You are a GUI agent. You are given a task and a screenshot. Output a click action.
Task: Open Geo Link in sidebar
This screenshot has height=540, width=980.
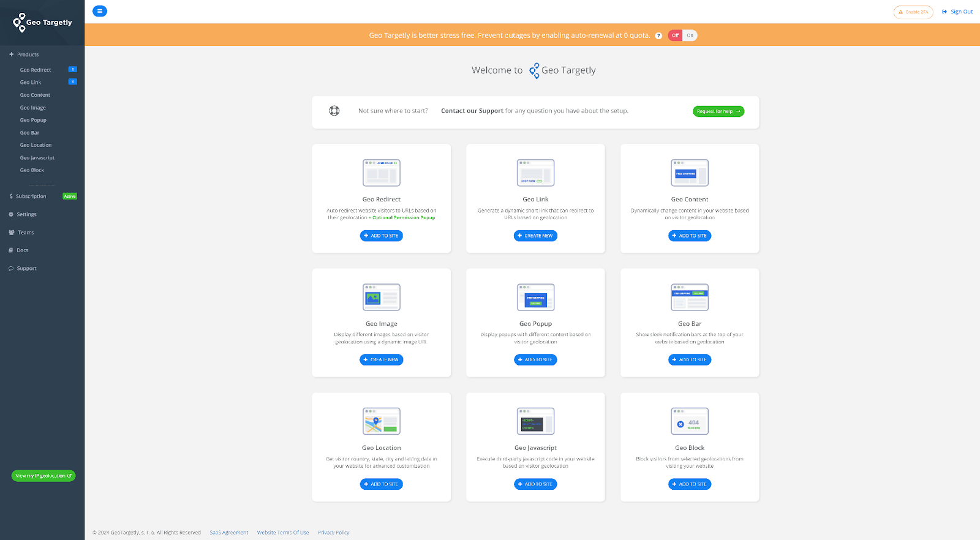point(31,82)
